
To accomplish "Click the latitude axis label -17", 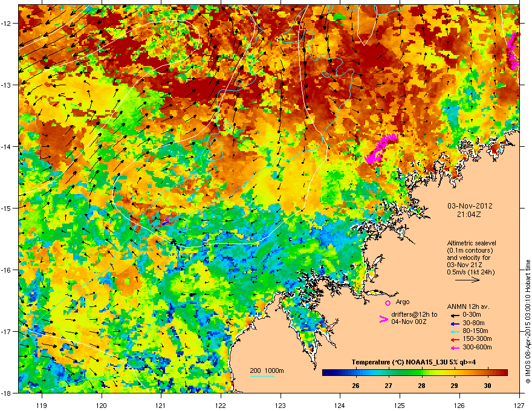I will 7,331.
